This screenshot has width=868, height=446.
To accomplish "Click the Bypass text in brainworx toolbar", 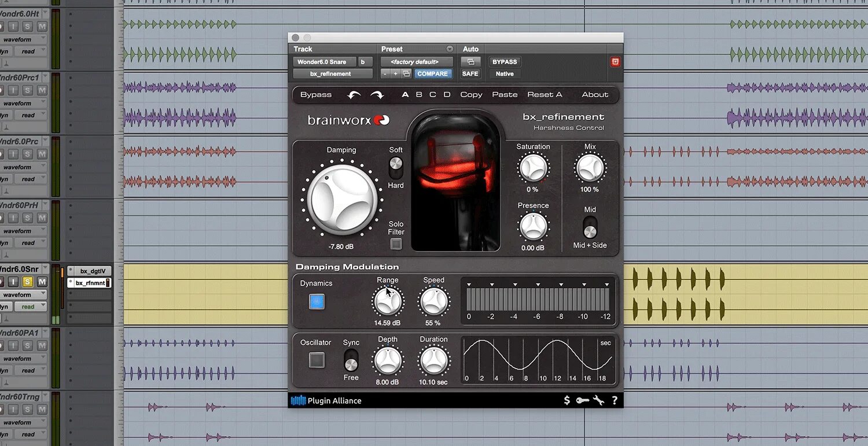I will click(x=316, y=95).
